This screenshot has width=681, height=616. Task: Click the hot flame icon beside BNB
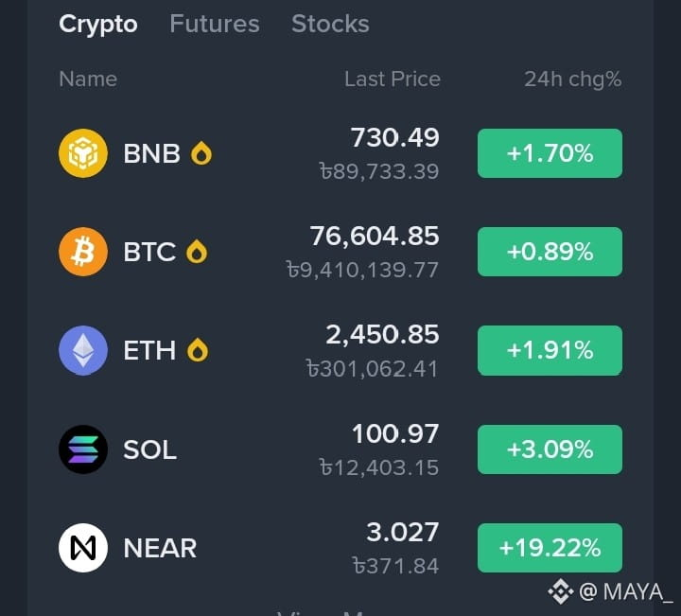201,153
